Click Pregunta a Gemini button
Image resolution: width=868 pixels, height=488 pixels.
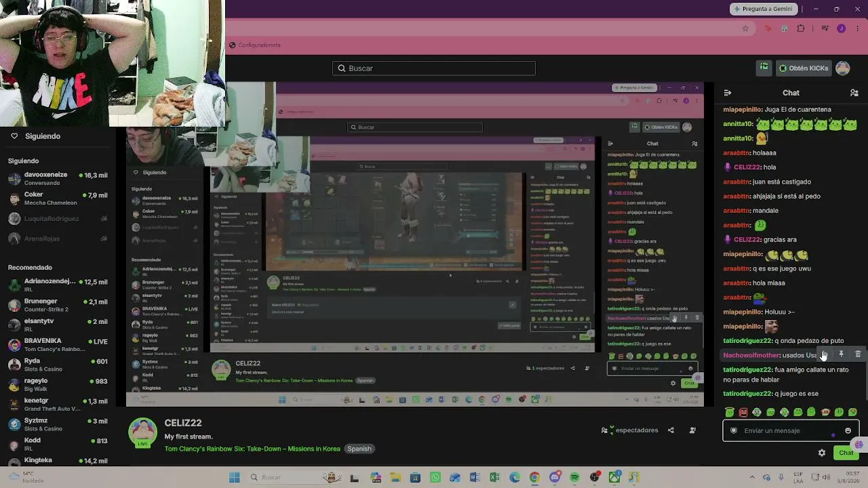click(762, 9)
